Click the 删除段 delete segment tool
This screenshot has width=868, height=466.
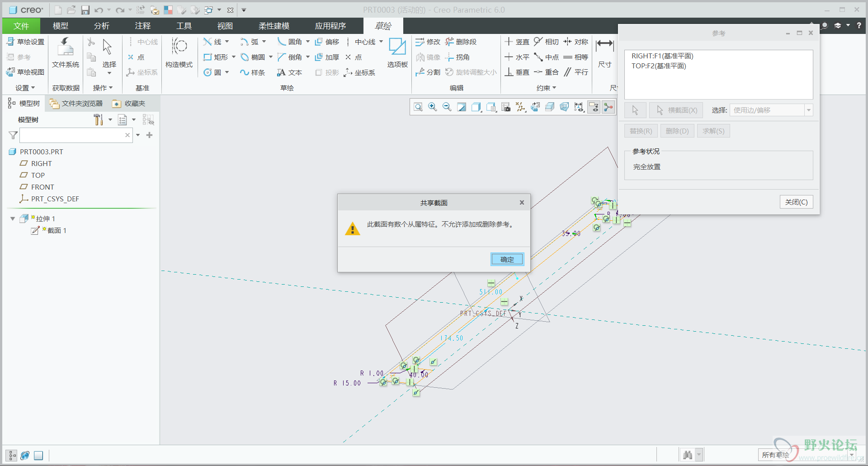pos(461,42)
